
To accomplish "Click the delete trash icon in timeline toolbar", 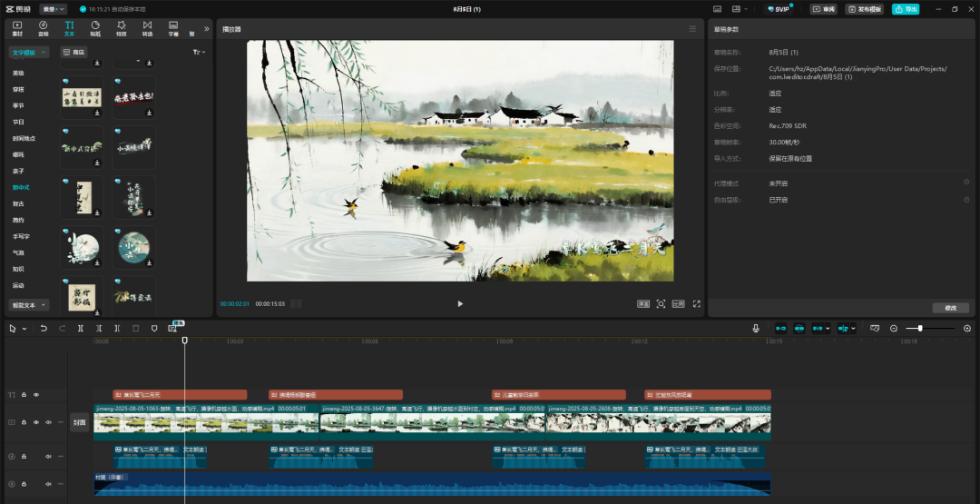I will (x=135, y=328).
